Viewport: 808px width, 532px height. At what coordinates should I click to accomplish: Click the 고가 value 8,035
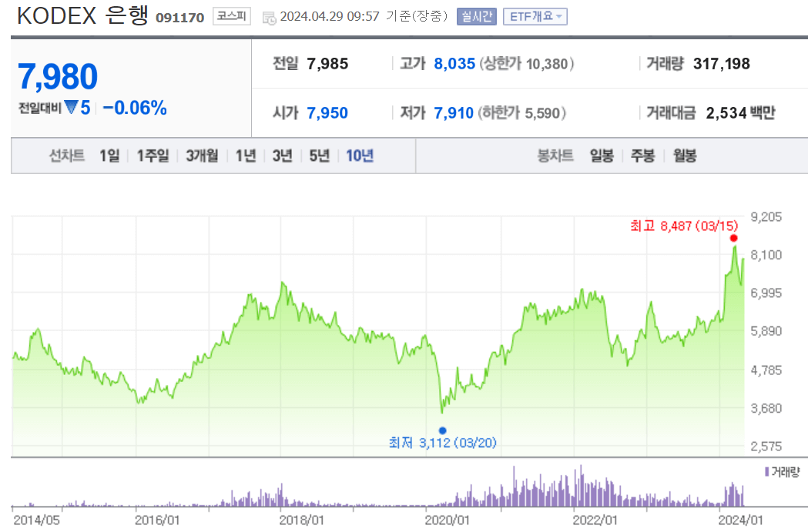[454, 64]
